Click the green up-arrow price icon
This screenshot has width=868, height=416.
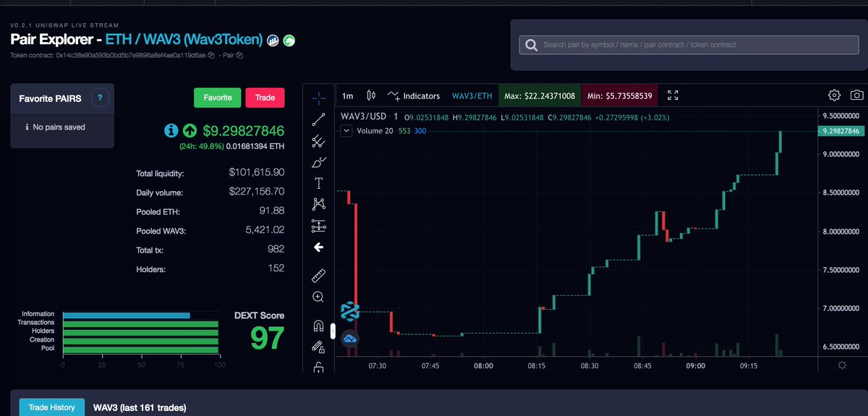190,130
